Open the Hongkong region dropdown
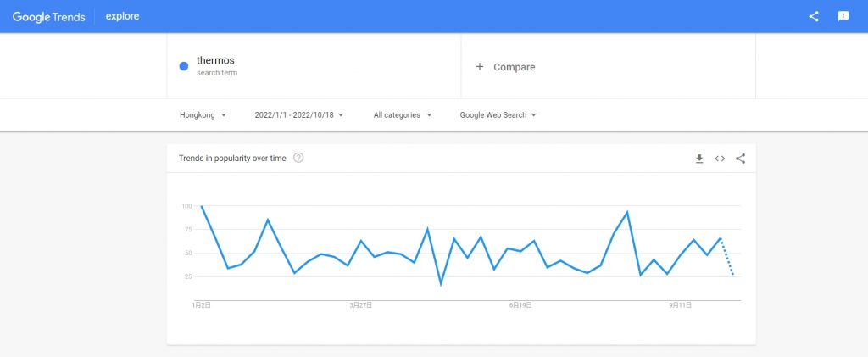This screenshot has width=868, height=357. click(x=203, y=114)
